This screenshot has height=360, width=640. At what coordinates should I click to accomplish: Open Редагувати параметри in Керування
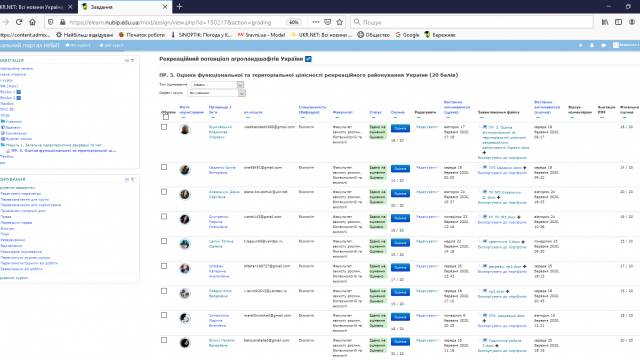(21, 193)
